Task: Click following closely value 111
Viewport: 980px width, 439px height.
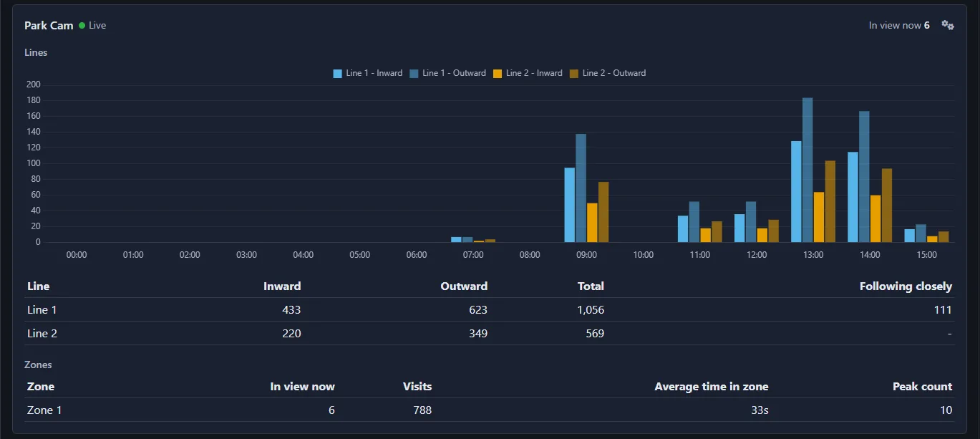Action: click(x=943, y=310)
